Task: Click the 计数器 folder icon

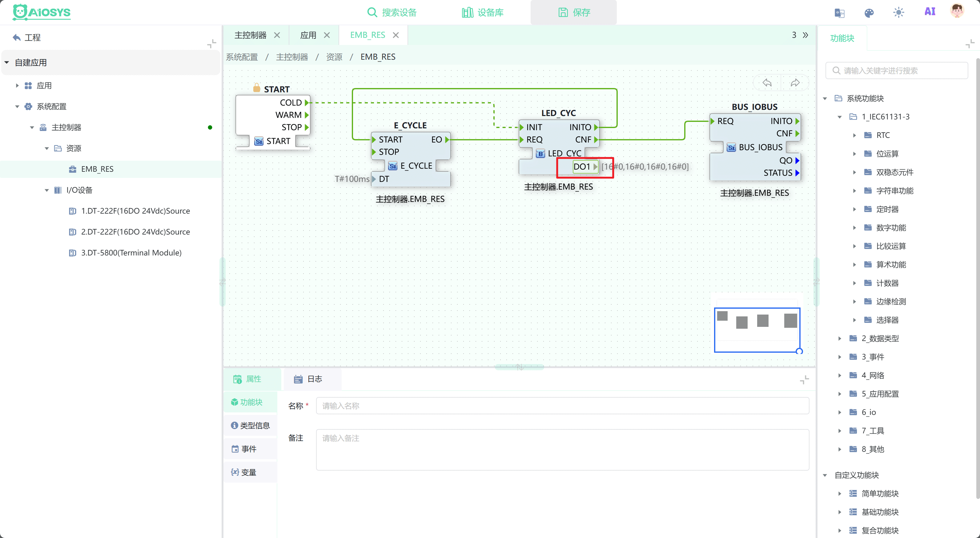Action: pyautogui.click(x=868, y=283)
